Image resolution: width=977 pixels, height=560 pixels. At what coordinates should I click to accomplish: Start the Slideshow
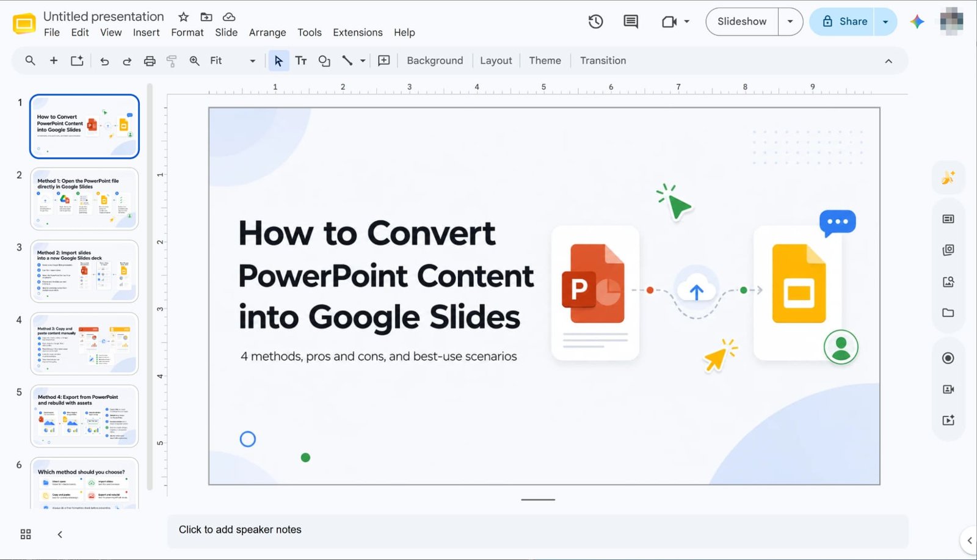click(742, 21)
